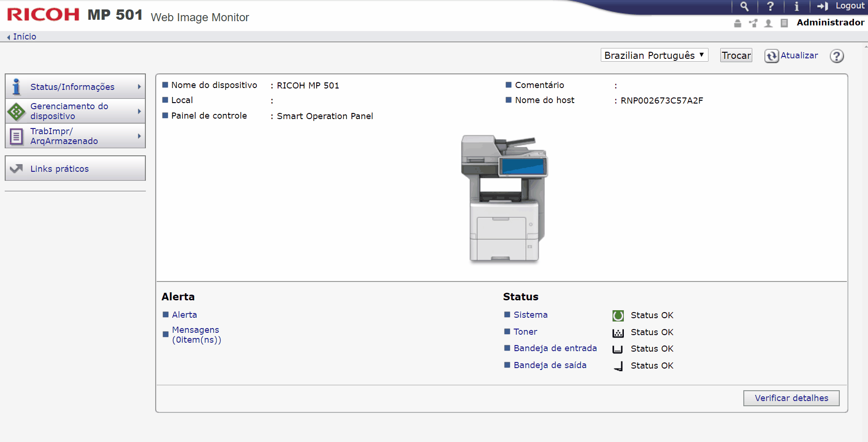This screenshot has height=442, width=868.
Task: Click the printer device image
Action: coord(504,199)
